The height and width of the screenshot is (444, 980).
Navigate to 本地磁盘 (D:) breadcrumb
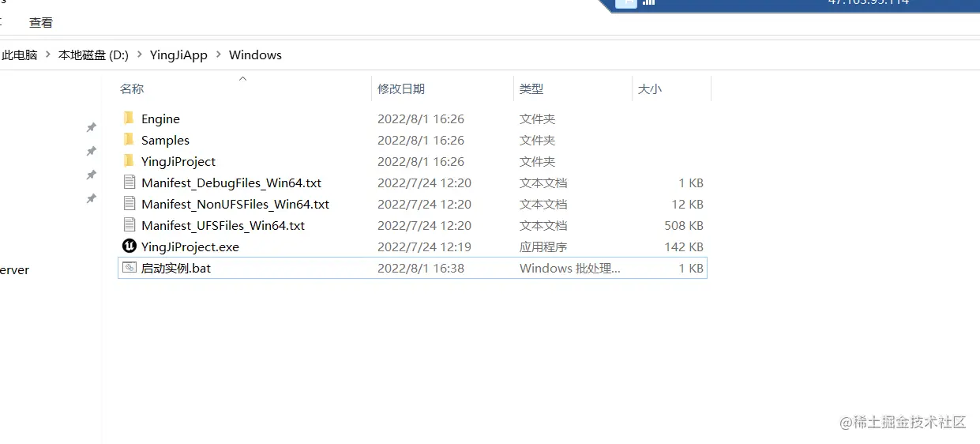point(93,55)
